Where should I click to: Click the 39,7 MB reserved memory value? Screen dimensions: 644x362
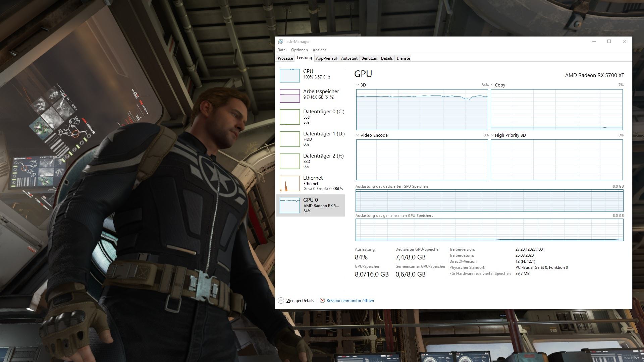[523, 274]
